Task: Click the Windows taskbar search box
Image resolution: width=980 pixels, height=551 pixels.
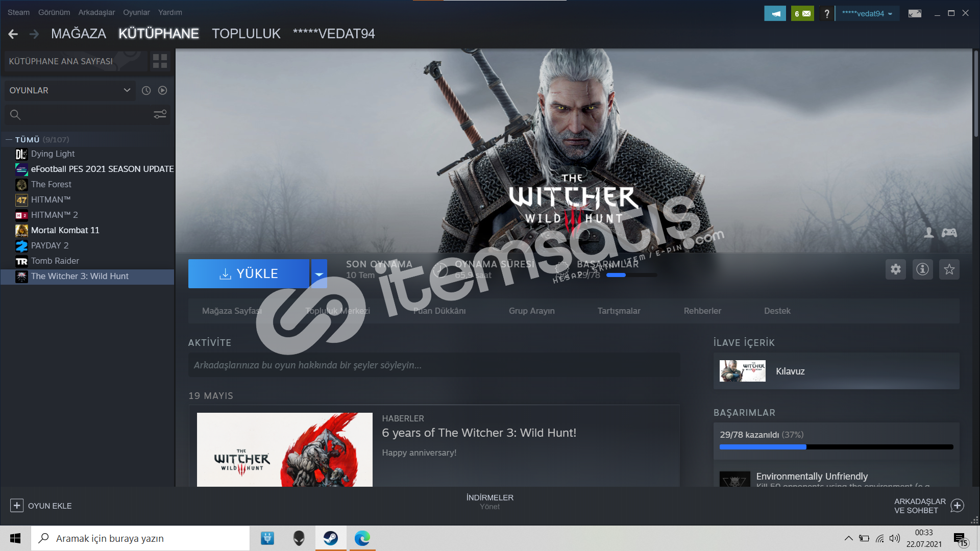Action: point(140,538)
